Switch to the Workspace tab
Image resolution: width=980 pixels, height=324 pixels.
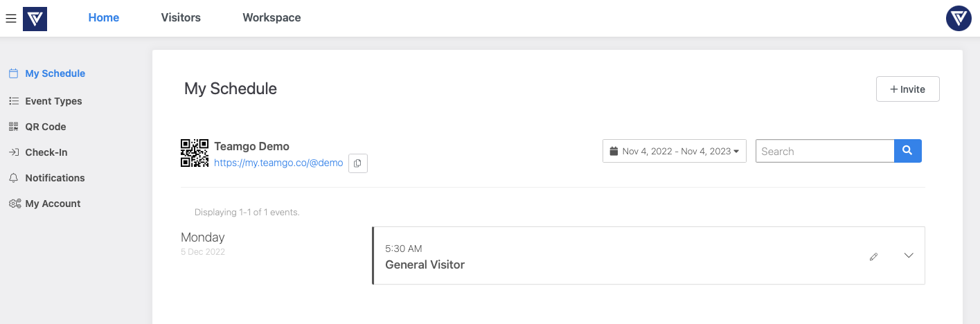coord(271,18)
